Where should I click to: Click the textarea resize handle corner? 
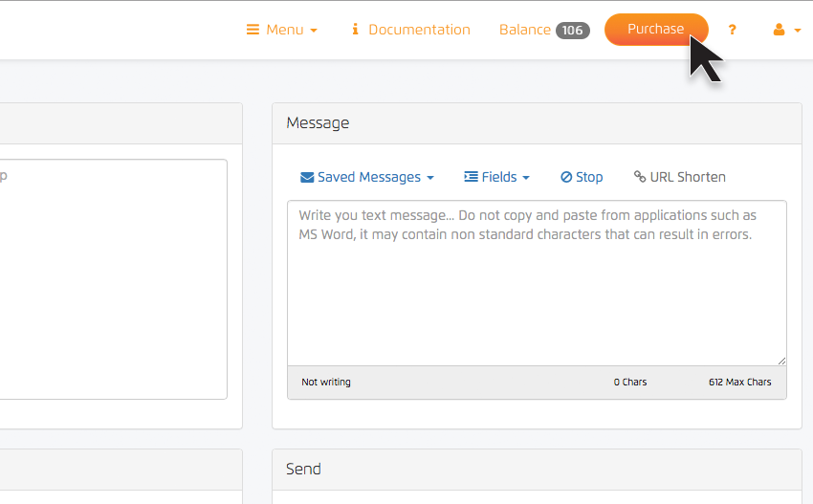point(781,361)
